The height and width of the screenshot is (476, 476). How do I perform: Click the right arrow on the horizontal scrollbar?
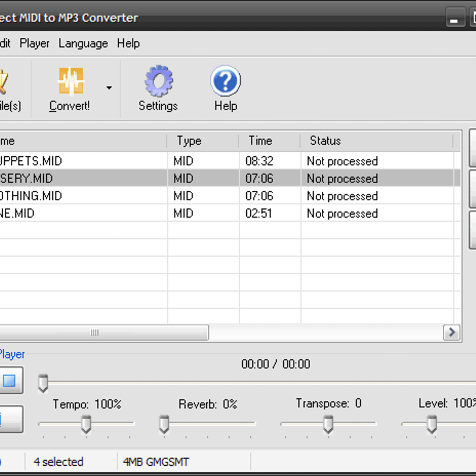point(452,332)
